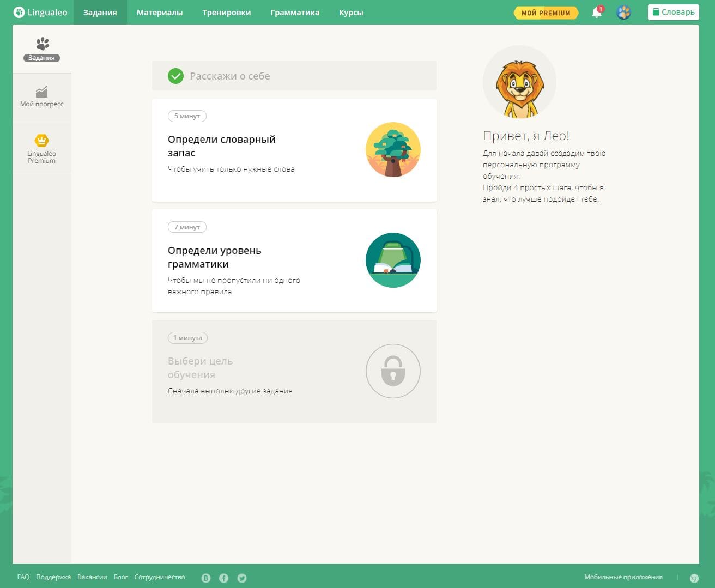The width and height of the screenshot is (715, 588).
Task: Click the green checkmark on Расскажи о себе
Action: click(x=175, y=76)
